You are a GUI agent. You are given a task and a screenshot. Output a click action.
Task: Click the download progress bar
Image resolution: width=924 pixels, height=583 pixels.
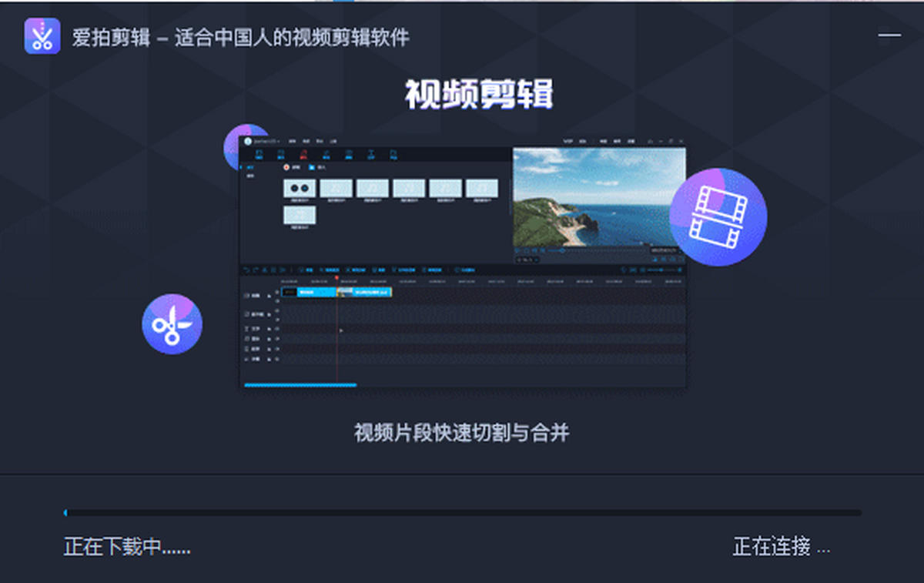(462, 512)
